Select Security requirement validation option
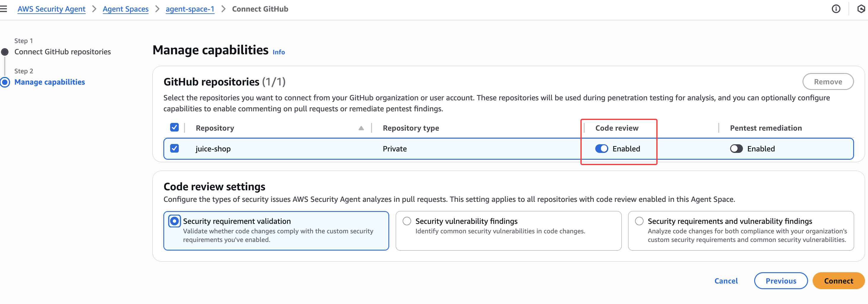 click(x=174, y=221)
